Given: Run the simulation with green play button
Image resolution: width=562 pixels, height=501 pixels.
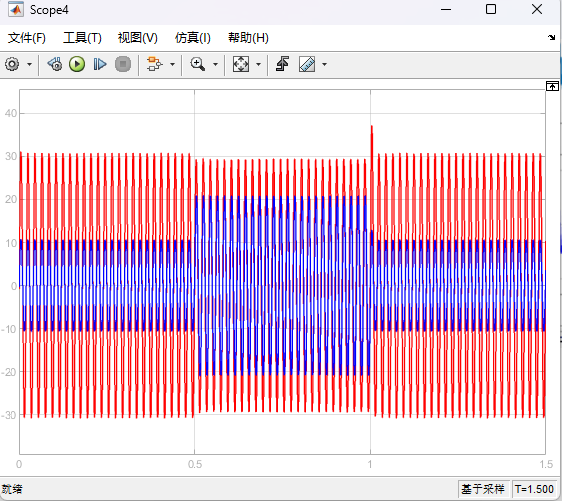Looking at the screenshot, I should pos(77,65).
